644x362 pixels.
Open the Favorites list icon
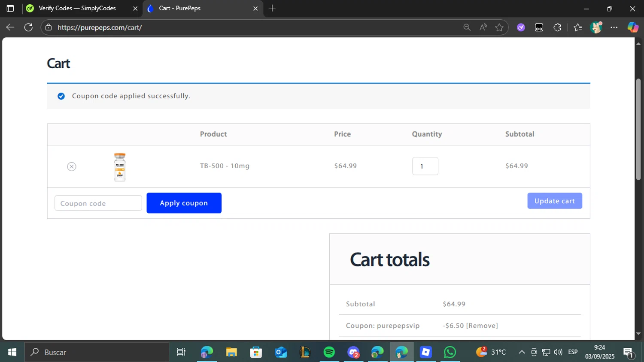[x=578, y=27]
